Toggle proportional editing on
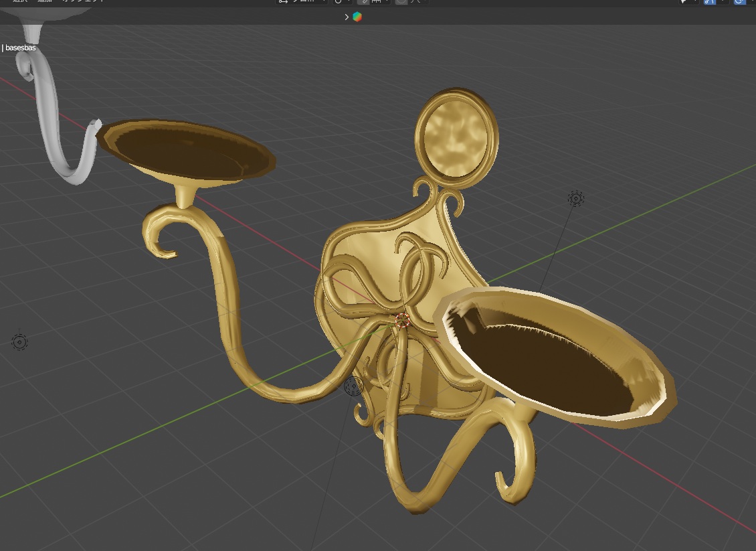This screenshot has width=756, height=551. tap(401, 2)
